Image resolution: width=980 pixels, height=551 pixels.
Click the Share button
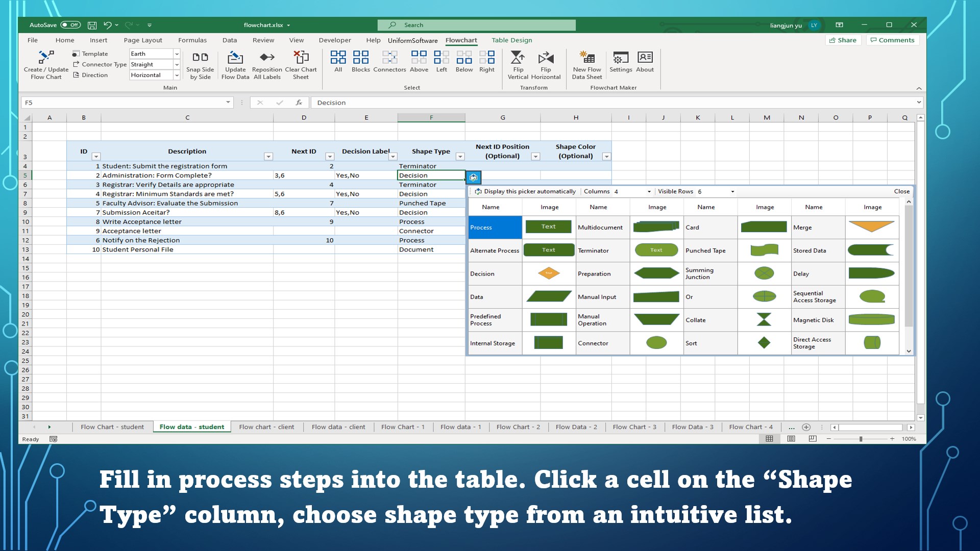(x=843, y=40)
